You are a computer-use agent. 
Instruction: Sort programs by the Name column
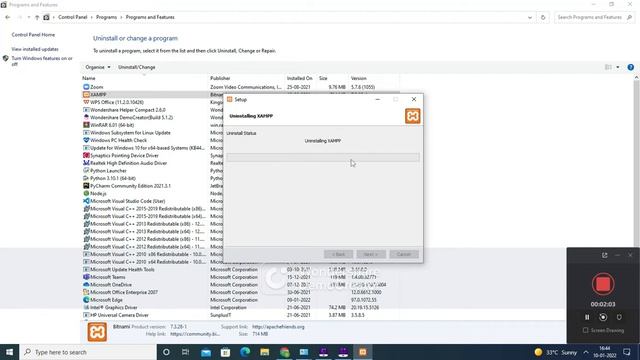(89, 78)
